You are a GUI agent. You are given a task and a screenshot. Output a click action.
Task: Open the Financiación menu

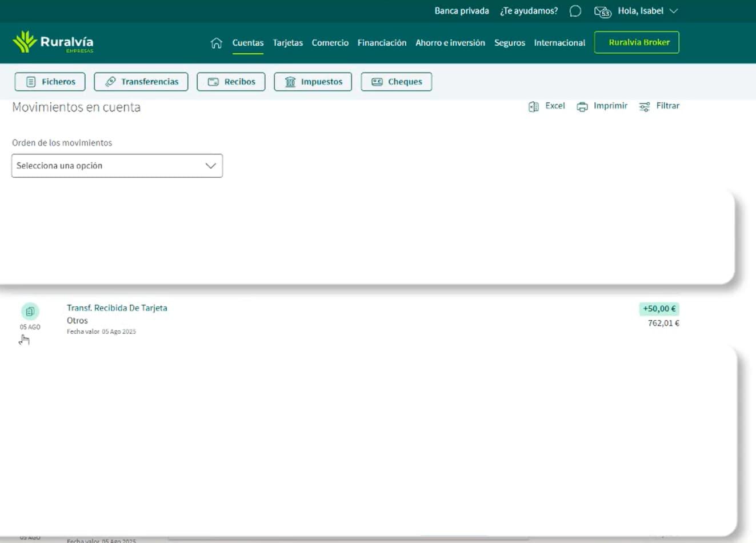(382, 43)
